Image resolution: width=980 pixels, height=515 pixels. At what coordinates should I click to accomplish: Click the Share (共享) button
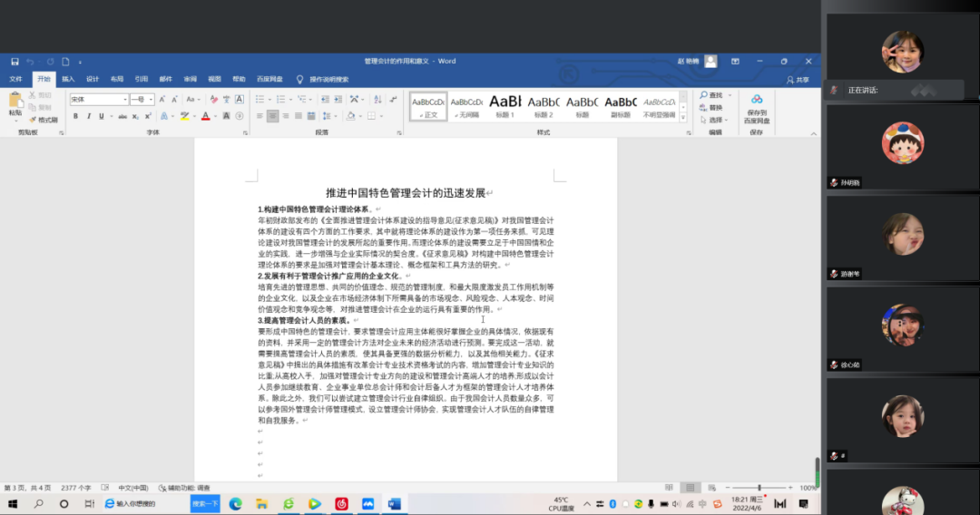pyautogui.click(x=799, y=80)
